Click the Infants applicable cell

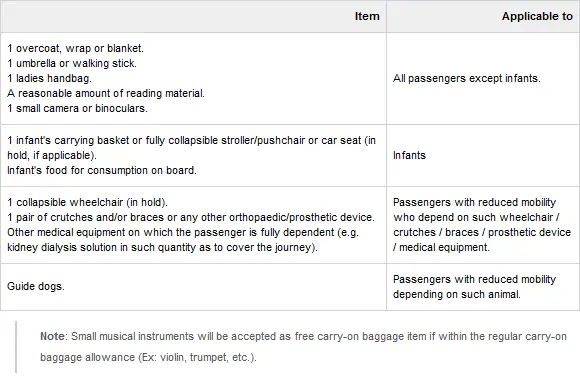coord(409,155)
